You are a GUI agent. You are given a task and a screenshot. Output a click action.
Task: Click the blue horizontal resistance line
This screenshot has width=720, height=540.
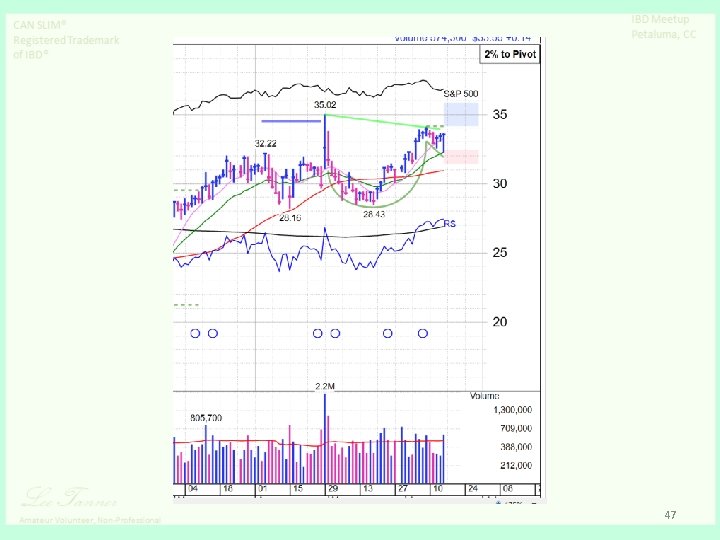click(291, 121)
